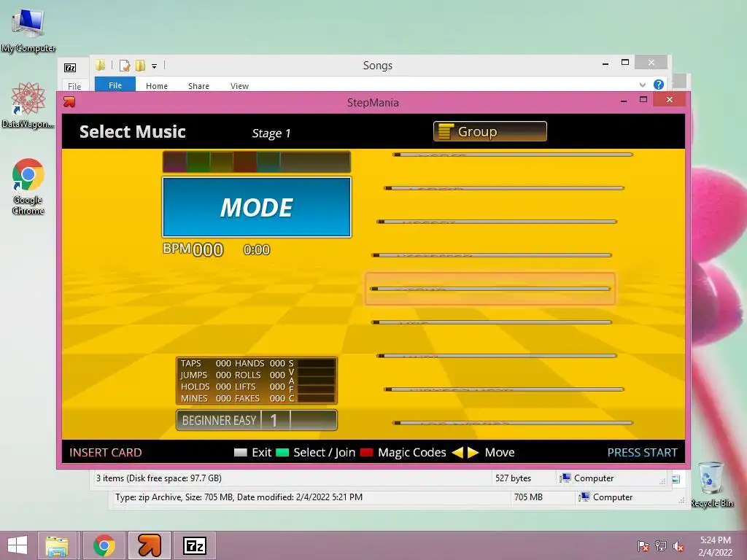Switch to 7-Zip on the taskbar
The width and height of the screenshot is (747, 560).
coord(194,545)
